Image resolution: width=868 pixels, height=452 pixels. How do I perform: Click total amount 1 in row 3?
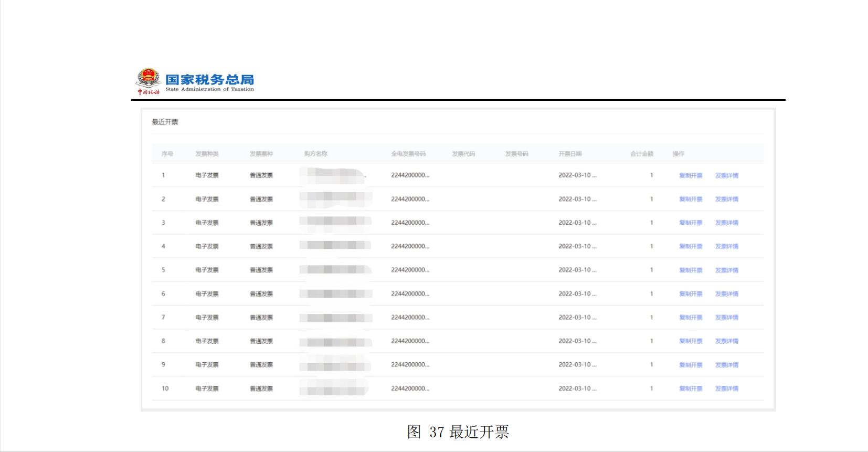click(651, 223)
